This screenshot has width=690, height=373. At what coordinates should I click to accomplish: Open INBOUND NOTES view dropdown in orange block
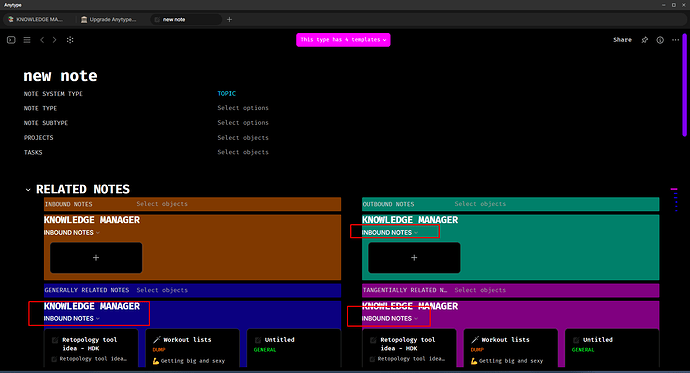(72, 232)
